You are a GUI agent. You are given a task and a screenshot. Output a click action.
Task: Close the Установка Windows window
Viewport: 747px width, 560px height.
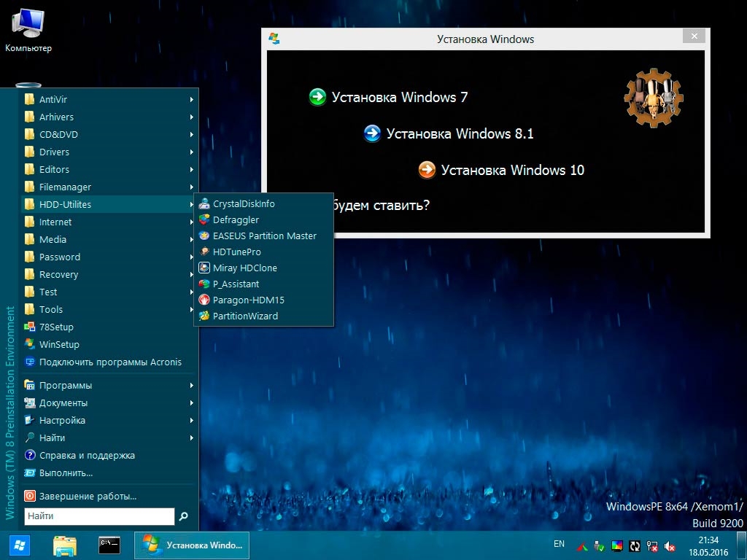tap(694, 36)
